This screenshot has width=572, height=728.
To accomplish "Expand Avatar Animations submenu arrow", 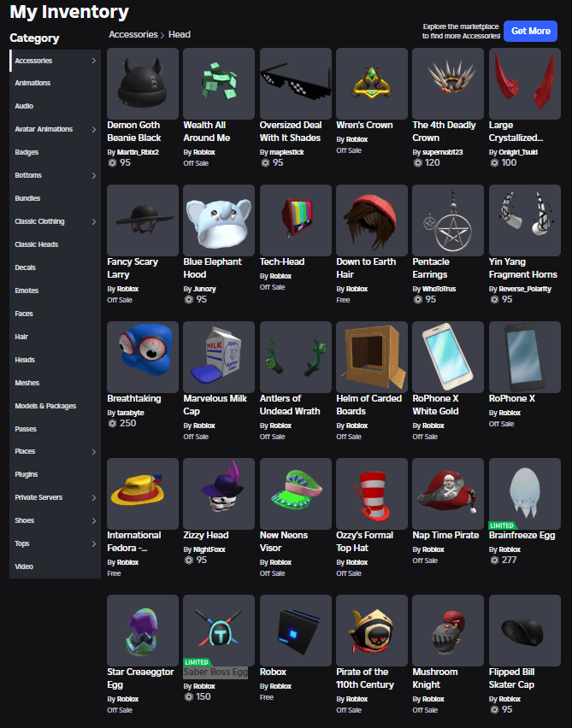I will 94,129.
